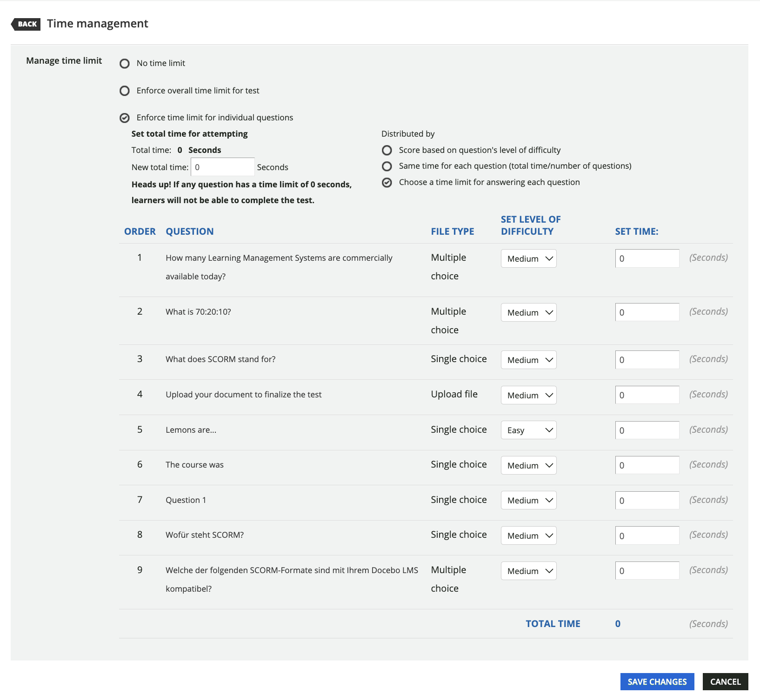
Task: Click set time field for question 1
Action: click(647, 258)
